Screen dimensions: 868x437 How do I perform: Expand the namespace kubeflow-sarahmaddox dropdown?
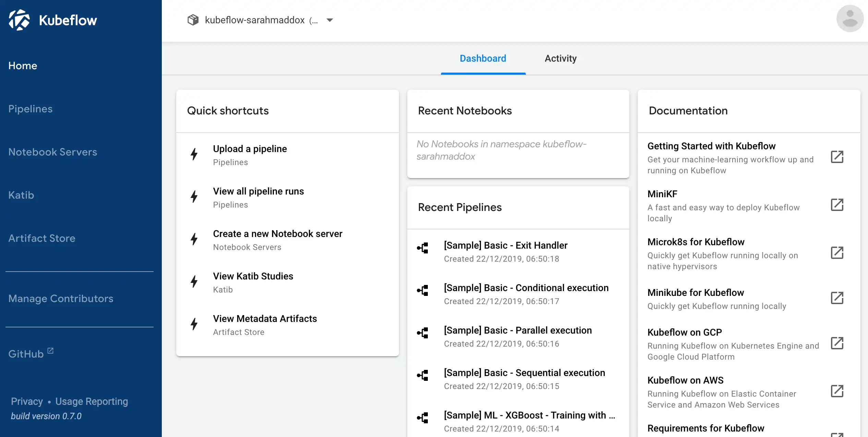(330, 20)
